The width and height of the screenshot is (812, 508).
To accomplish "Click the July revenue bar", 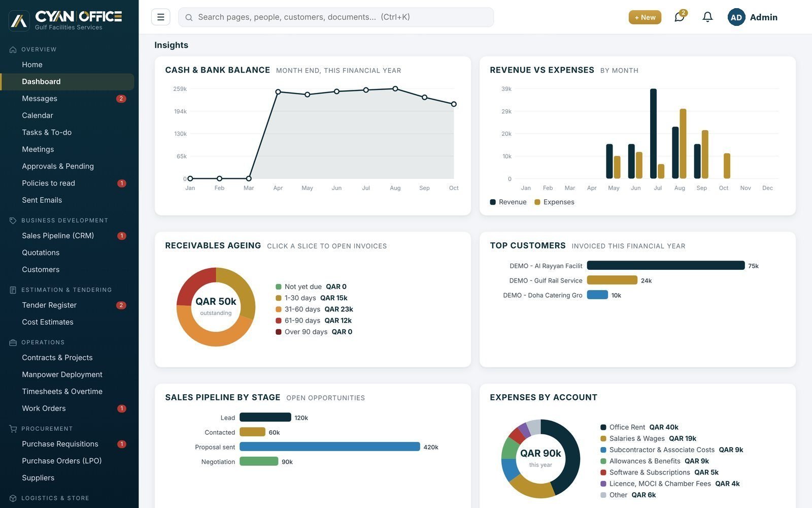I will tap(653, 134).
